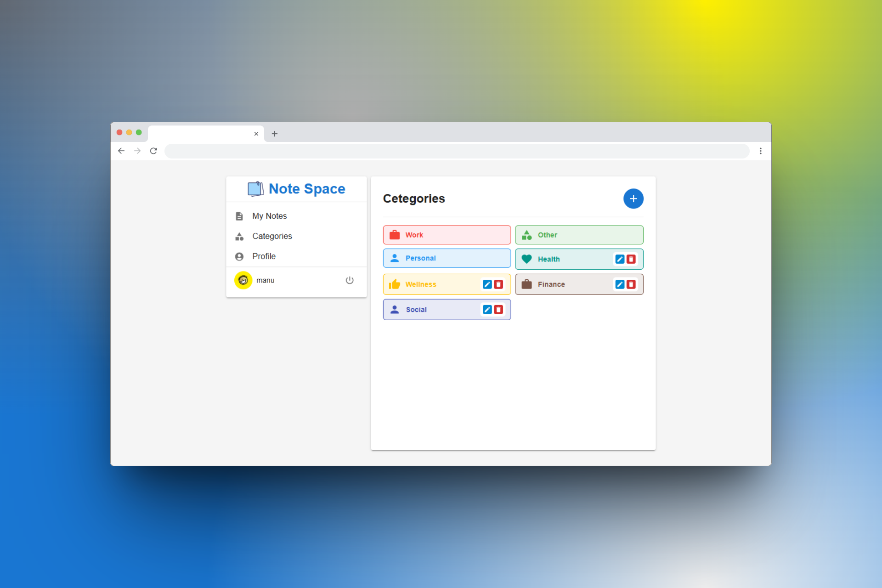Go to Profile from the sidebar
Image resolution: width=882 pixels, height=588 pixels.
(264, 256)
